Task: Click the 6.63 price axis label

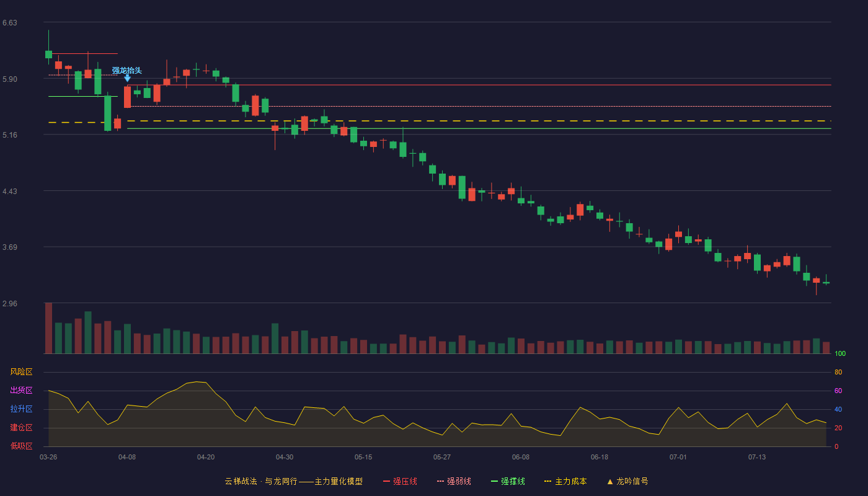Action: [9, 23]
